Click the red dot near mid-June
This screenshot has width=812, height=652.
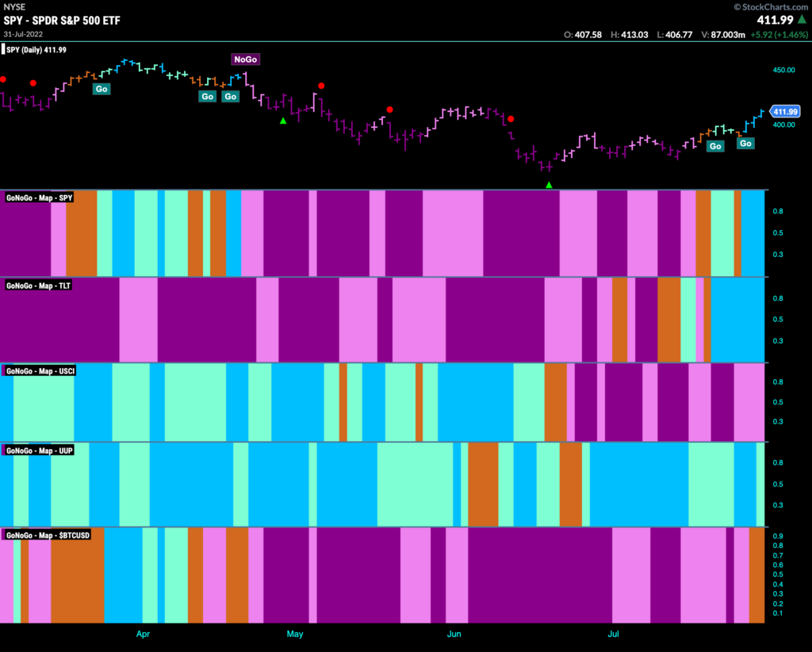click(511, 119)
